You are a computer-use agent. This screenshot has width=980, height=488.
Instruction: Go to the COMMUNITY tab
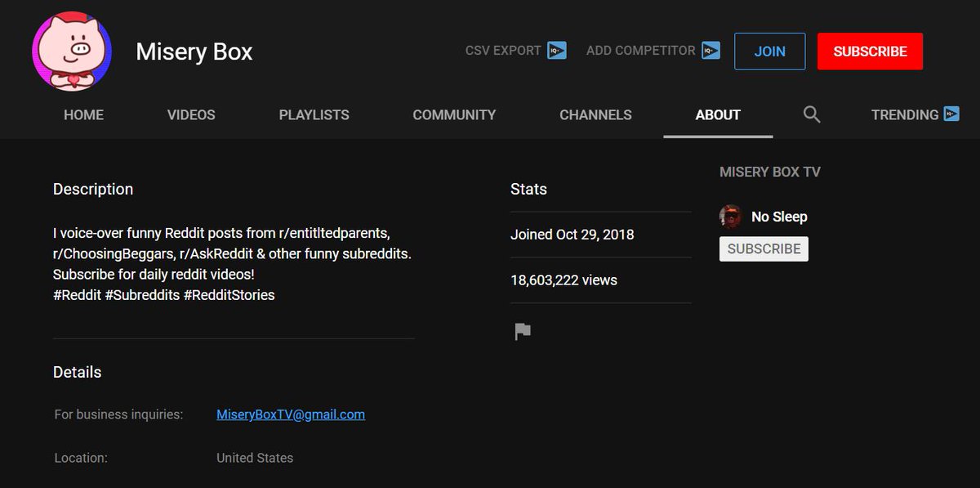point(454,115)
